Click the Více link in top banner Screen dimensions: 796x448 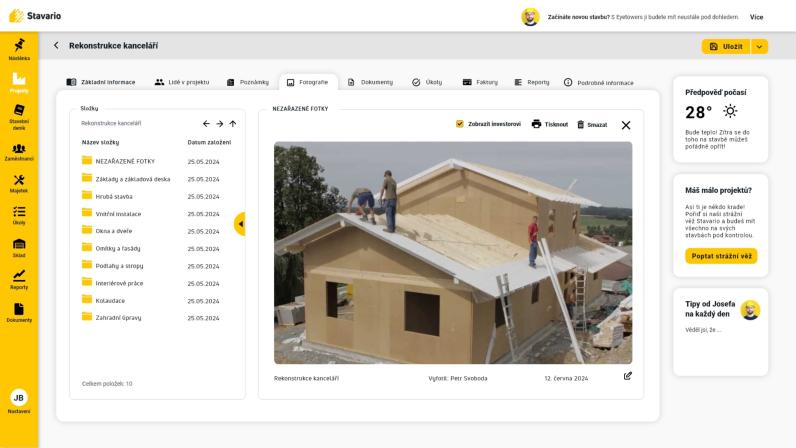click(756, 17)
